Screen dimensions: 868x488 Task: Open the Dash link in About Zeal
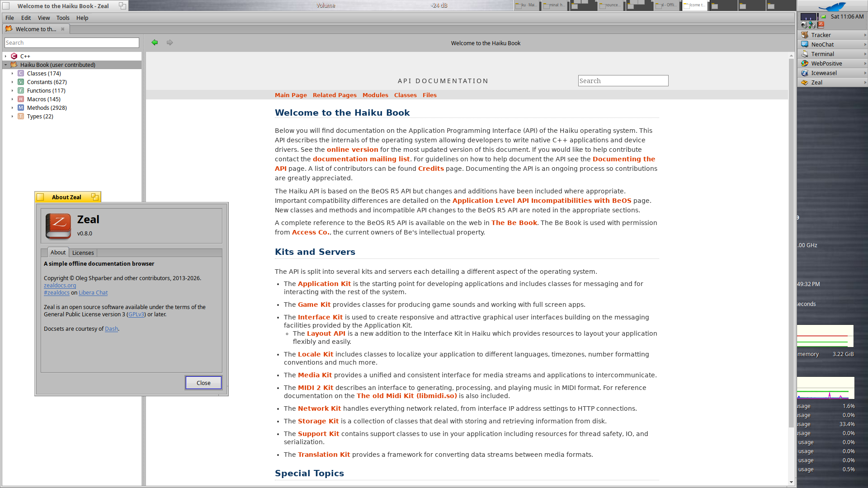click(111, 328)
